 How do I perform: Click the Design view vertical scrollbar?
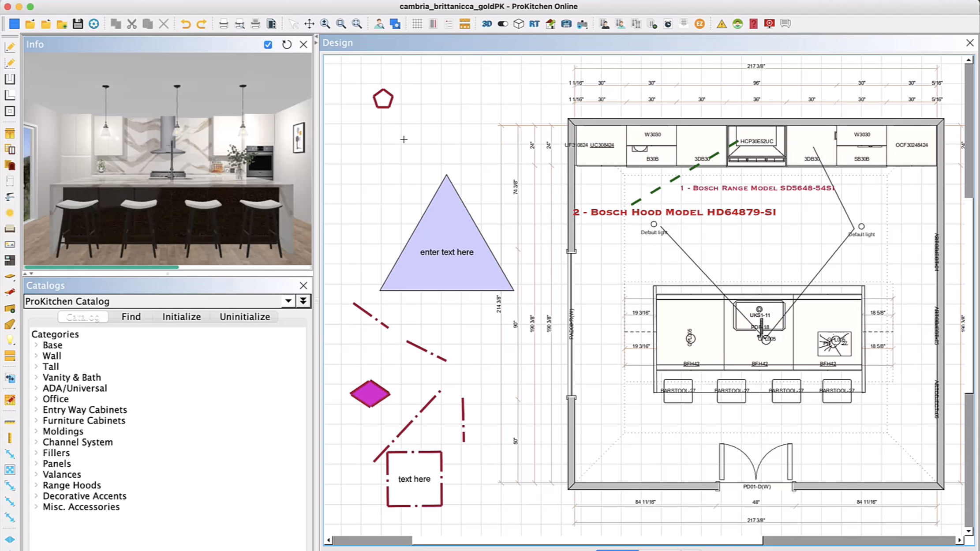point(969,296)
